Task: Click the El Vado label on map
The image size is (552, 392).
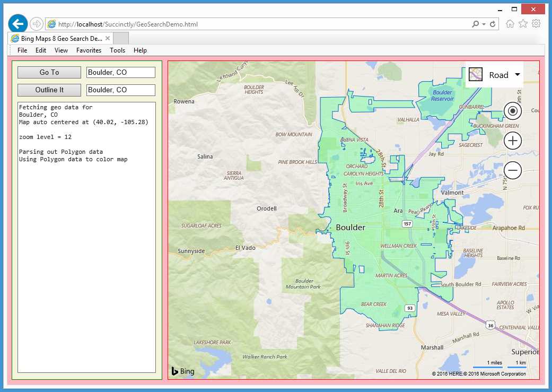Action: 246,248
